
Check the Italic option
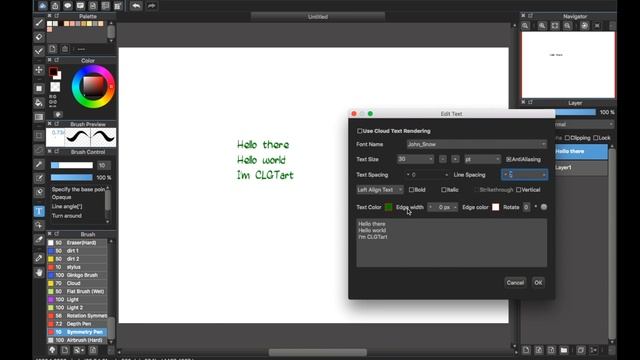coord(443,190)
